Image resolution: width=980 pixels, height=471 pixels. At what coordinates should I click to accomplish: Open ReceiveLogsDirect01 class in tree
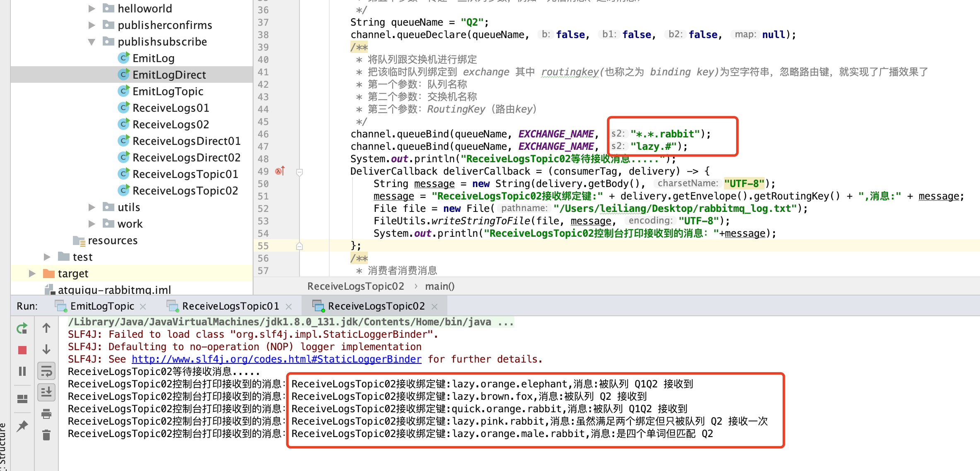coord(186,141)
